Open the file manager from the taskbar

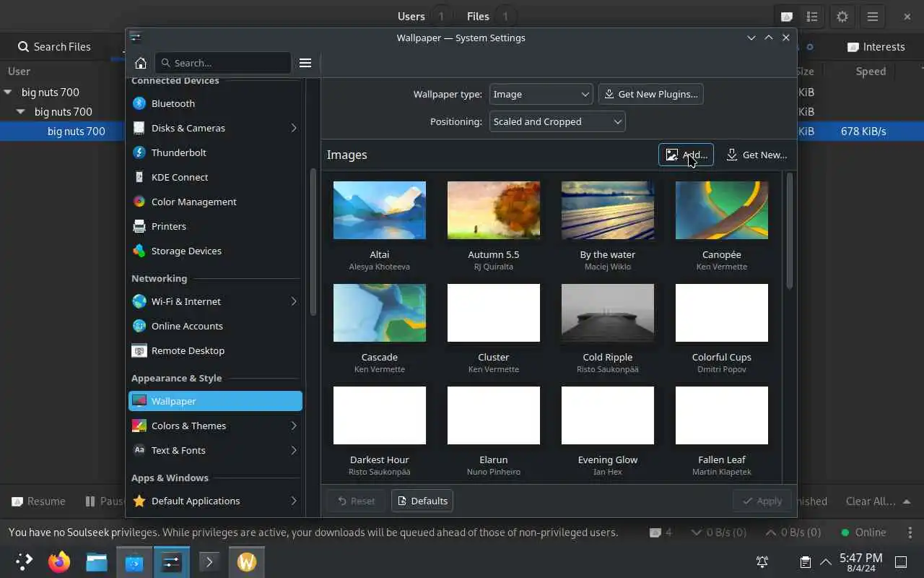click(x=97, y=561)
